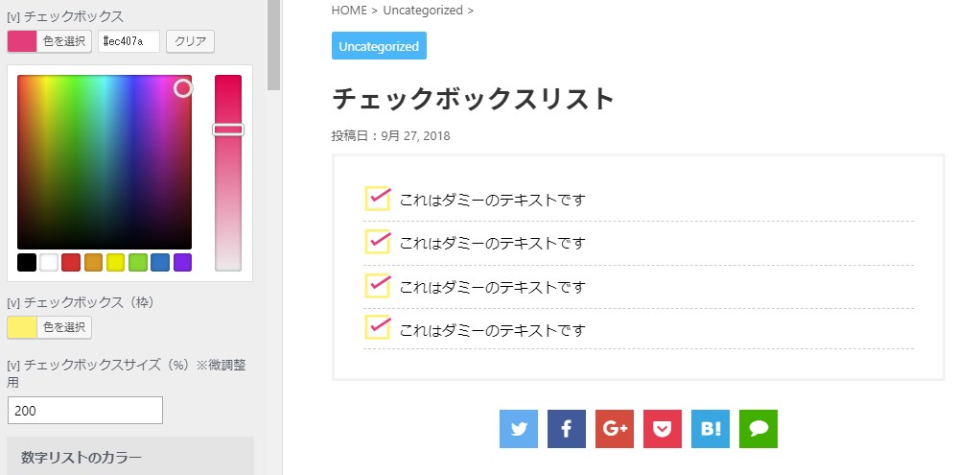Click the pink saturation slider handle
The height and width of the screenshot is (475, 980).
pos(228,130)
